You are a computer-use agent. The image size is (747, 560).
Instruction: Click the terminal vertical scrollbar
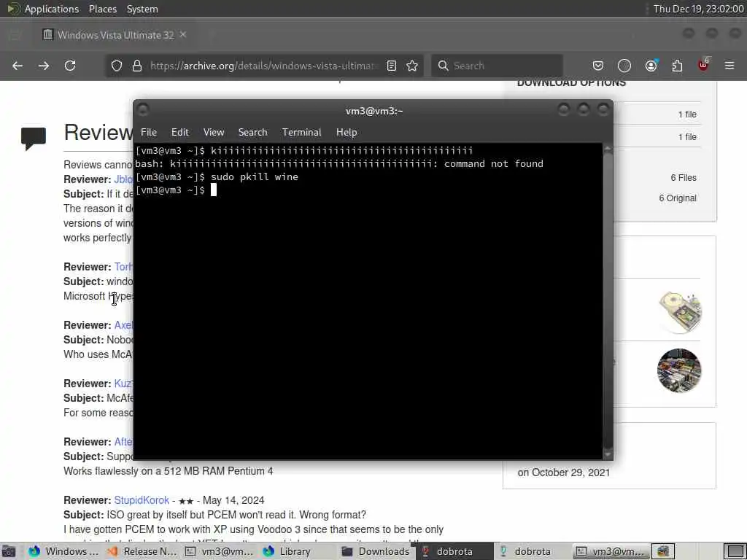tap(608, 301)
